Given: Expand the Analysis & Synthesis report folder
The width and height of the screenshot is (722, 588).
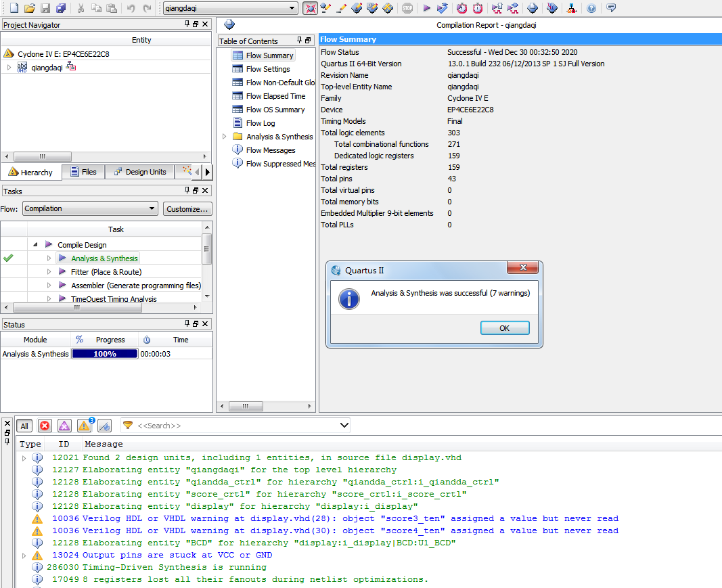Looking at the screenshot, I should tap(224, 136).
